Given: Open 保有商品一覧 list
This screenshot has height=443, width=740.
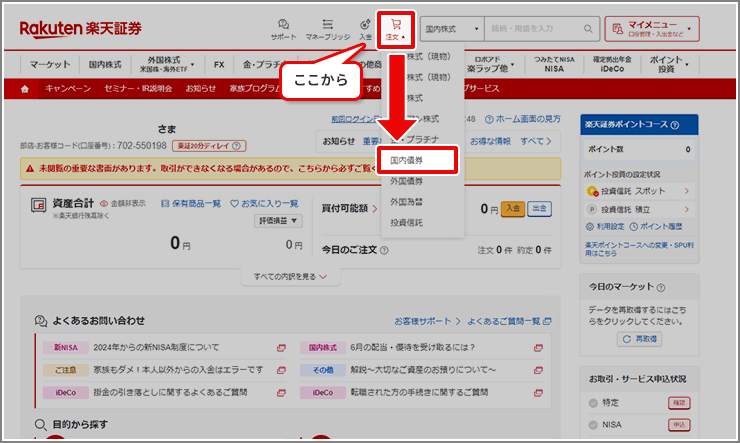Looking at the screenshot, I should pyautogui.click(x=191, y=203).
